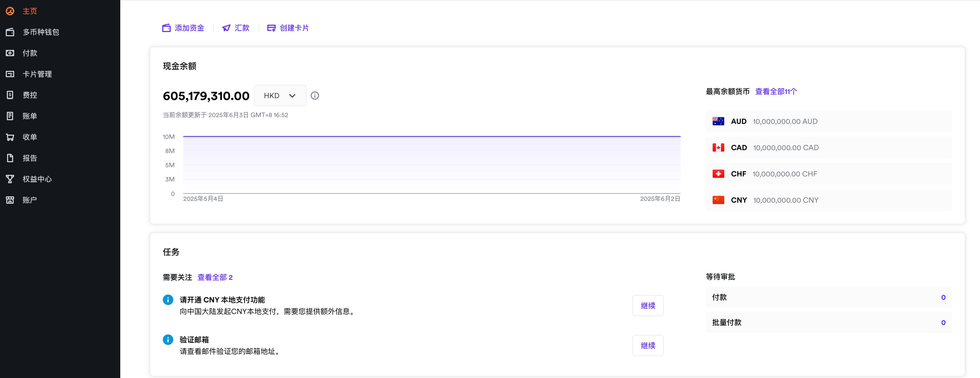
Task: Click the 创建卡片 card icon
Action: 271,28
